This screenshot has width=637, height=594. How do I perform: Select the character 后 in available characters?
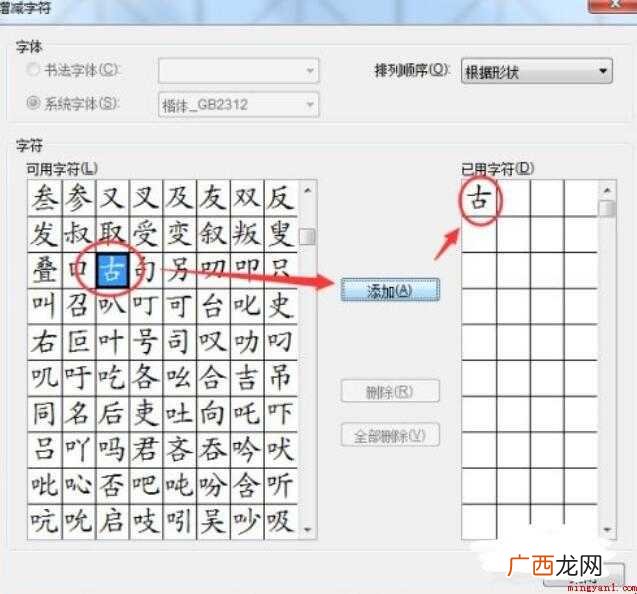113,414
